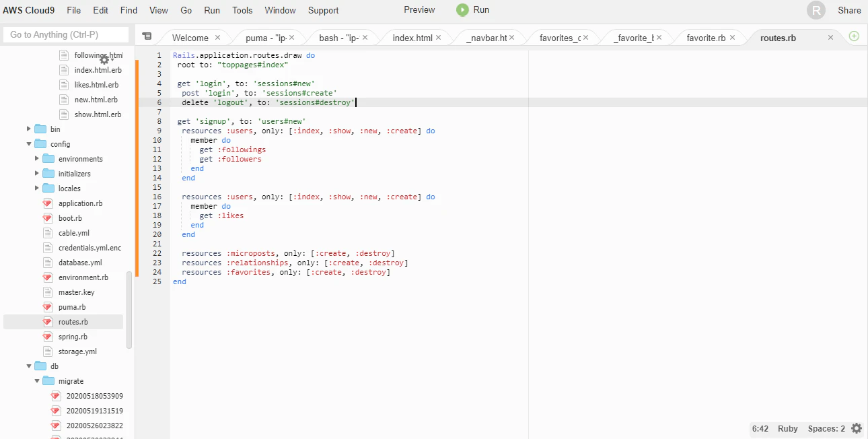The width and height of the screenshot is (868, 439).
Task: Close the routes.rb tab
Action: point(830,38)
